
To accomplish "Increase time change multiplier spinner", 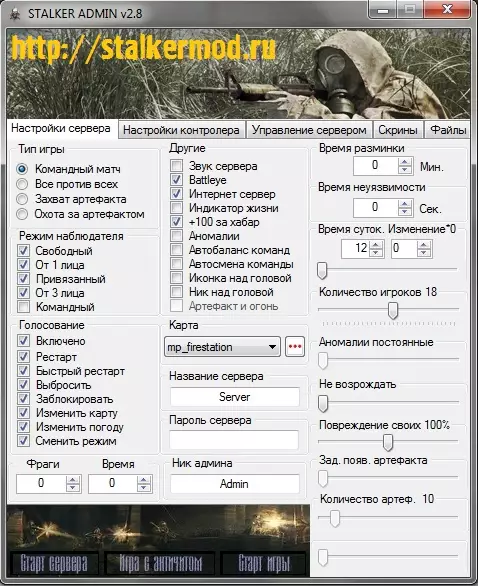I will click(x=424, y=244).
